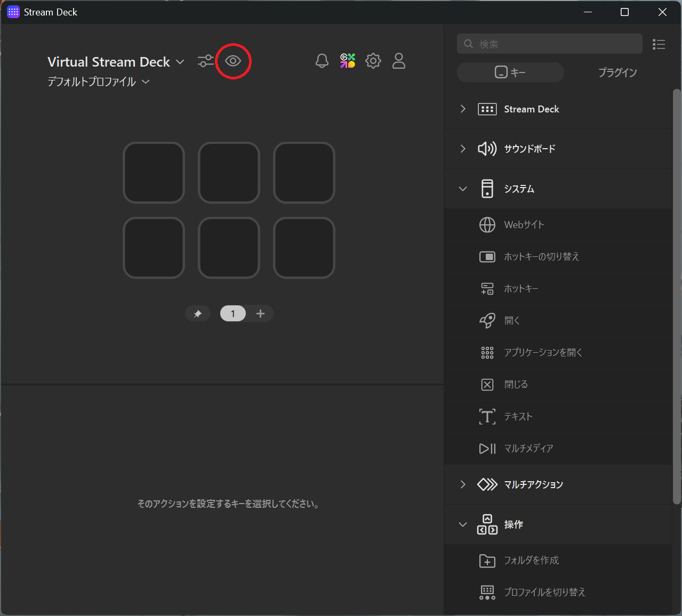The height and width of the screenshot is (616, 682).
Task: Click the システム computer icon
Action: (487, 189)
